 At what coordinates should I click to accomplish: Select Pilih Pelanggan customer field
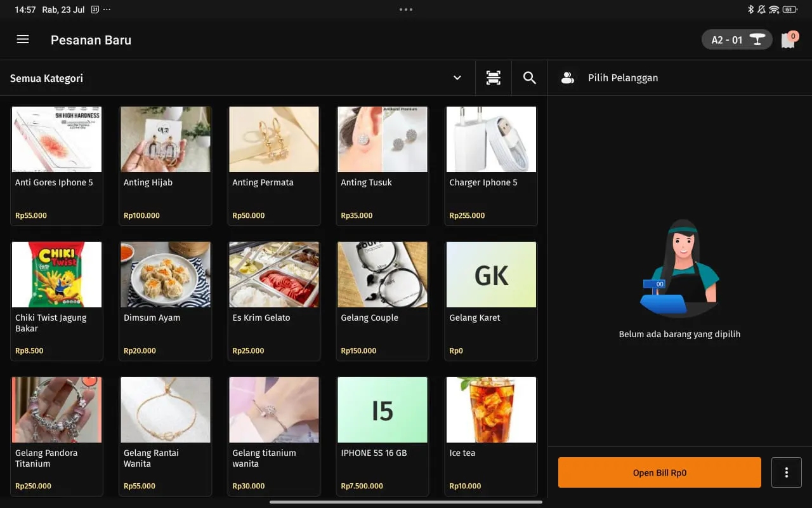(x=622, y=78)
